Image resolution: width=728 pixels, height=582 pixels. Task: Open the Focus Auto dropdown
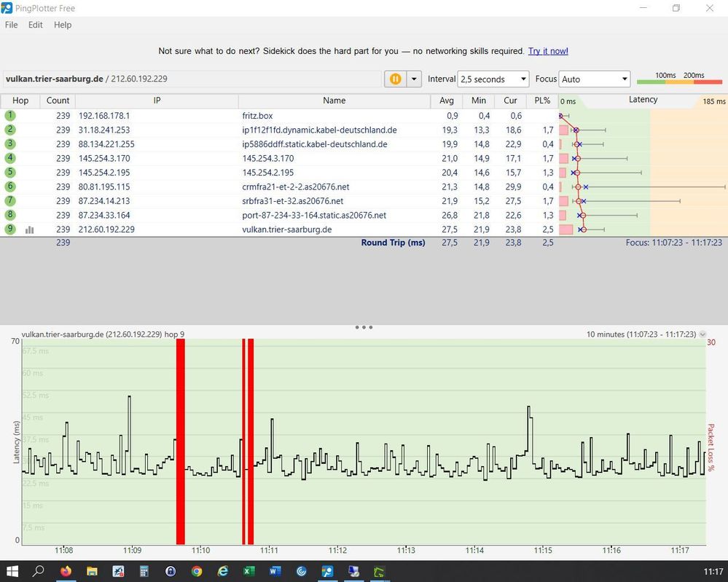coord(595,79)
